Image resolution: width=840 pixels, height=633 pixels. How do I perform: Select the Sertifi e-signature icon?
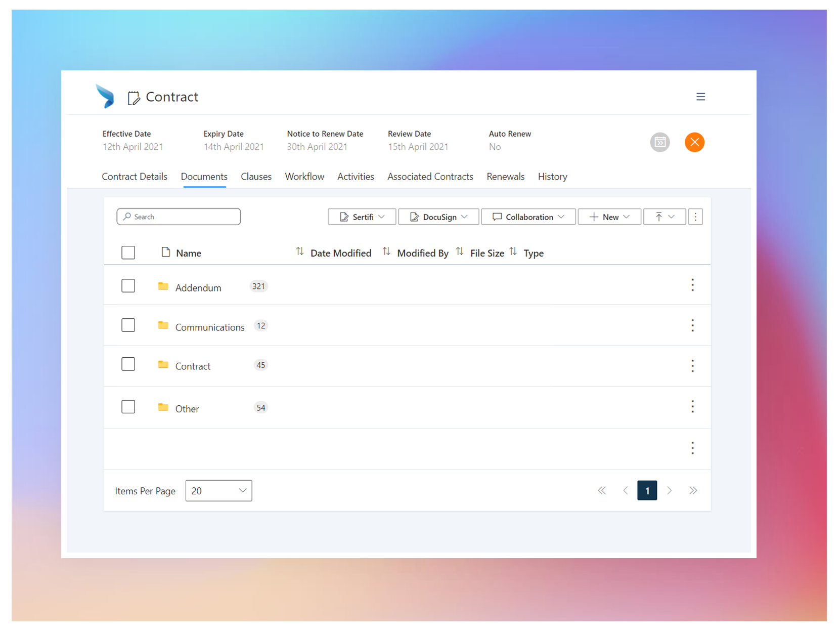point(344,217)
